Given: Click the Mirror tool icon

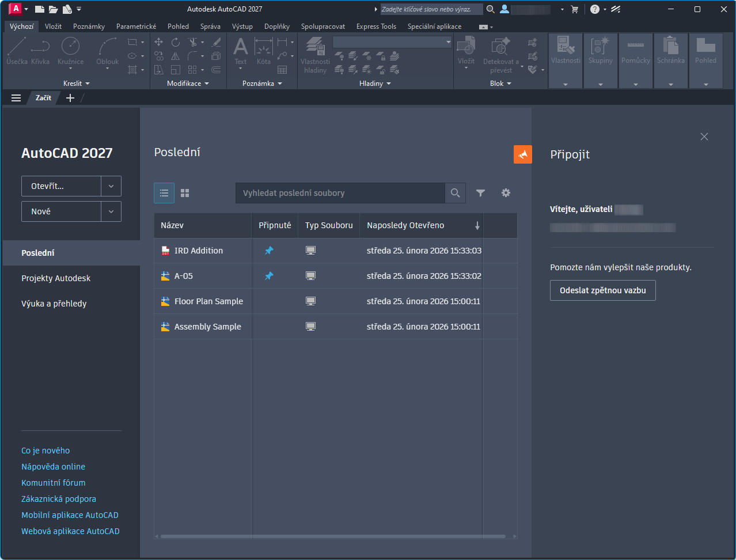Looking at the screenshot, I should point(176,56).
